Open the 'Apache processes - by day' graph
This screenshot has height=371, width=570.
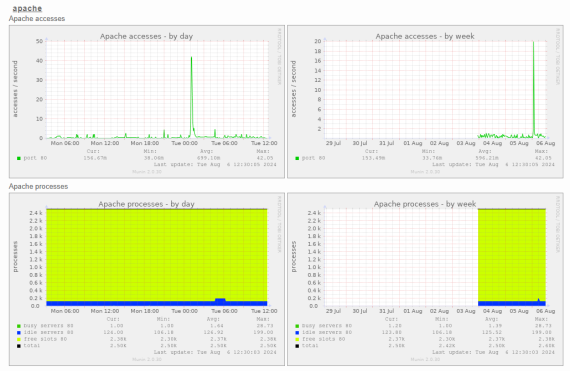pyautogui.click(x=147, y=279)
